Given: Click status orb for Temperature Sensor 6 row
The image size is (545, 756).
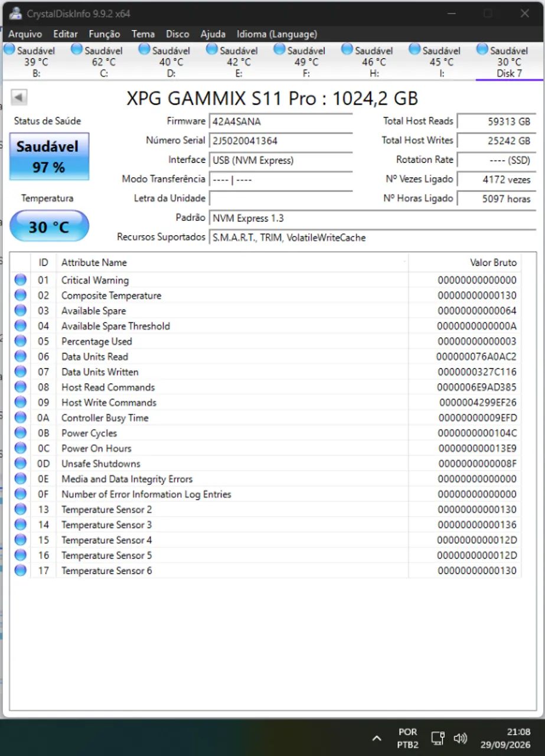Looking at the screenshot, I should pyautogui.click(x=21, y=571).
